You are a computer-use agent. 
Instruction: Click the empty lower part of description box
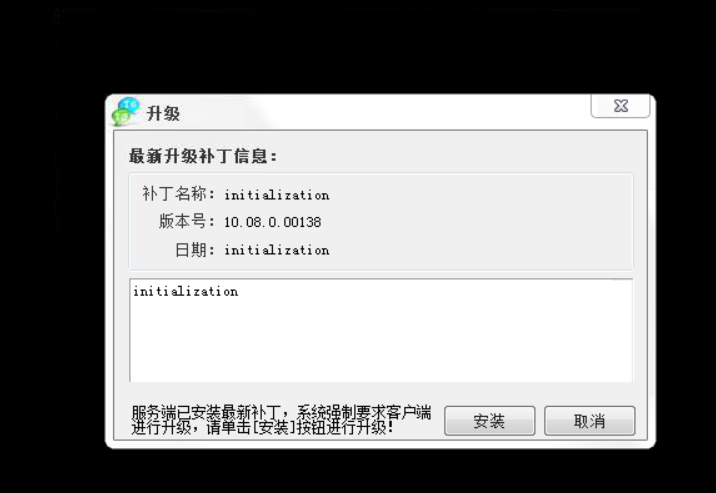tap(381, 347)
